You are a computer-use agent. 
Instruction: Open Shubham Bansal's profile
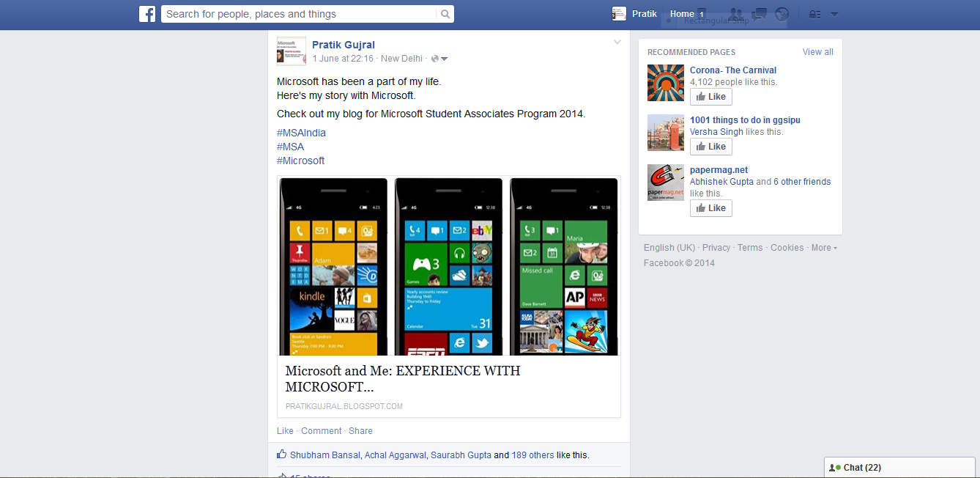point(325,455)
